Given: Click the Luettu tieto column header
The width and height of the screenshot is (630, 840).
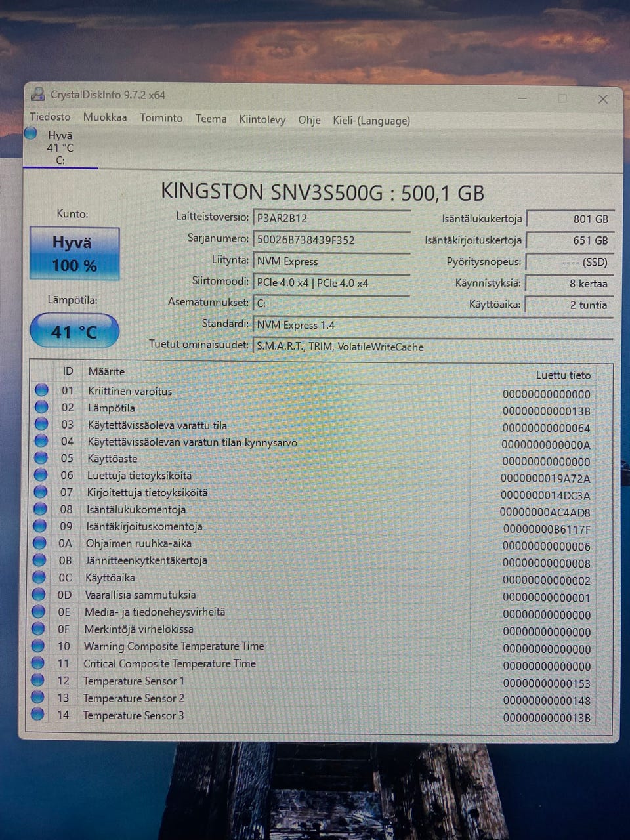Looking at the screenshot, I should pyautogui.click(x=563, y=375).
